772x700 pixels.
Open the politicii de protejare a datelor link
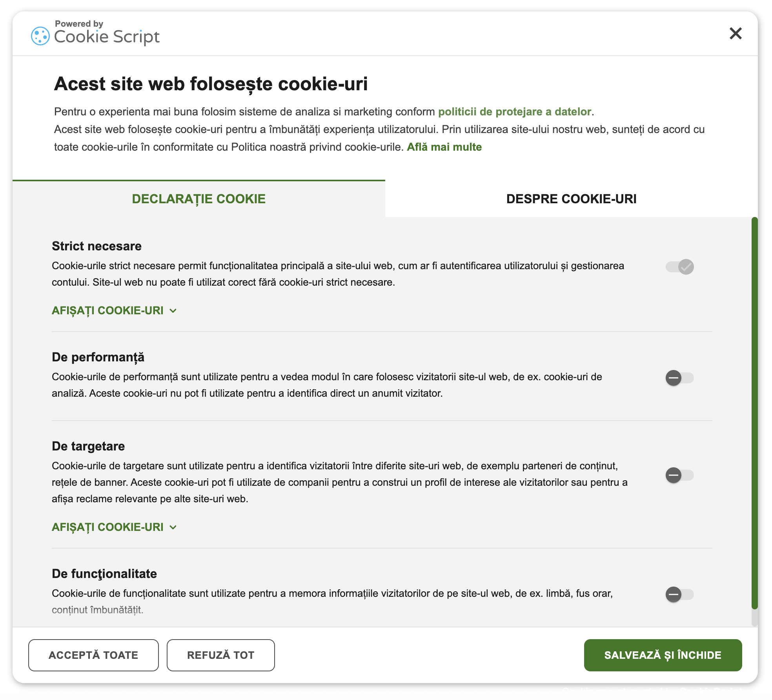point(514,112)
